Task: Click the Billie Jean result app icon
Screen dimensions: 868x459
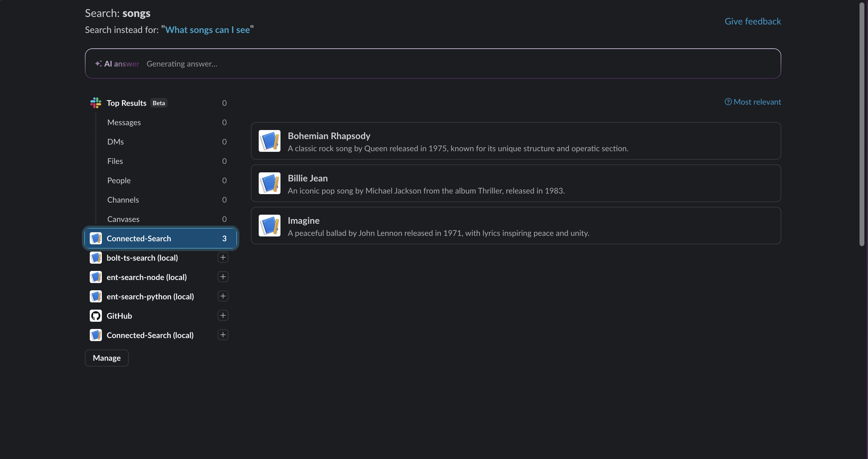Action: [x=269, y=183]
